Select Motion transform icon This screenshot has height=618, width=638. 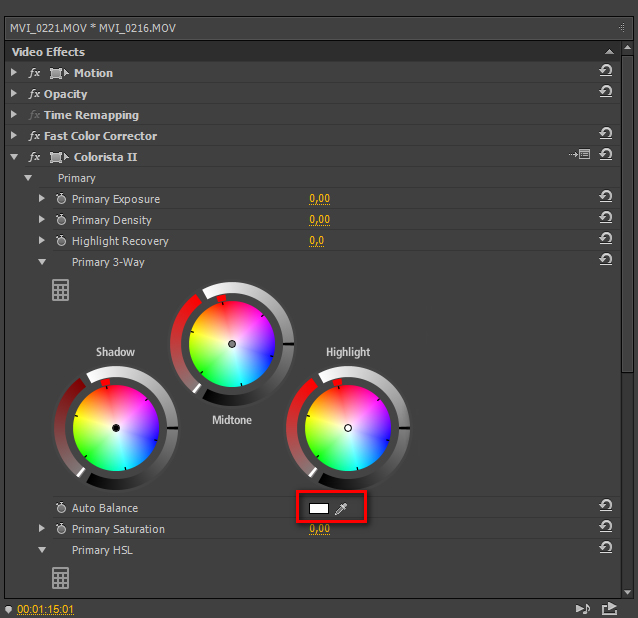coord(59,73)
